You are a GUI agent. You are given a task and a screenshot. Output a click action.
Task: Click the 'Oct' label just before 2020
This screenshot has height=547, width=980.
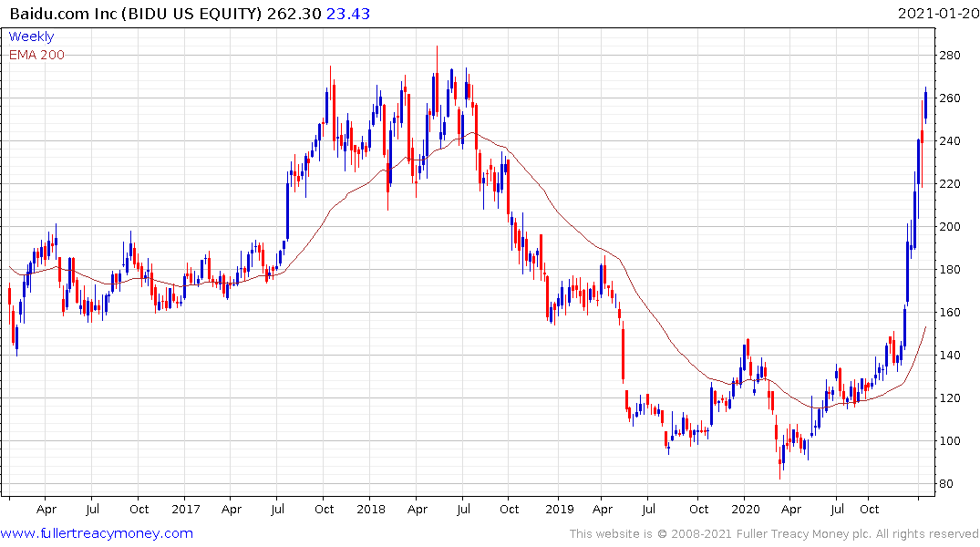tap(698, 509)
